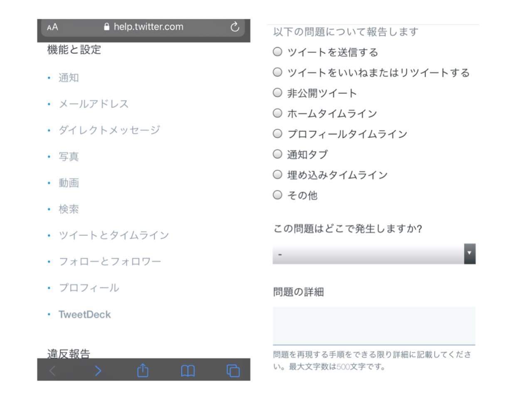Select the ホームタイムライン radio option
This screenshot has width=532, height=399.
(278, 113)
